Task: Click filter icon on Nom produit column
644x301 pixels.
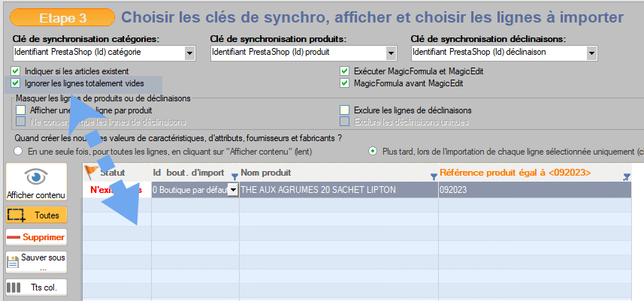Action: [x=433, y=177]
